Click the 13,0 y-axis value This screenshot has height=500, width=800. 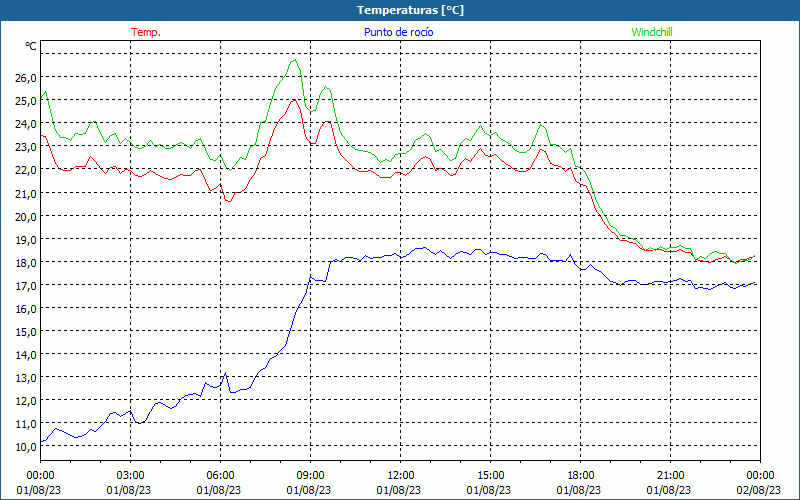tap(26, 378)
